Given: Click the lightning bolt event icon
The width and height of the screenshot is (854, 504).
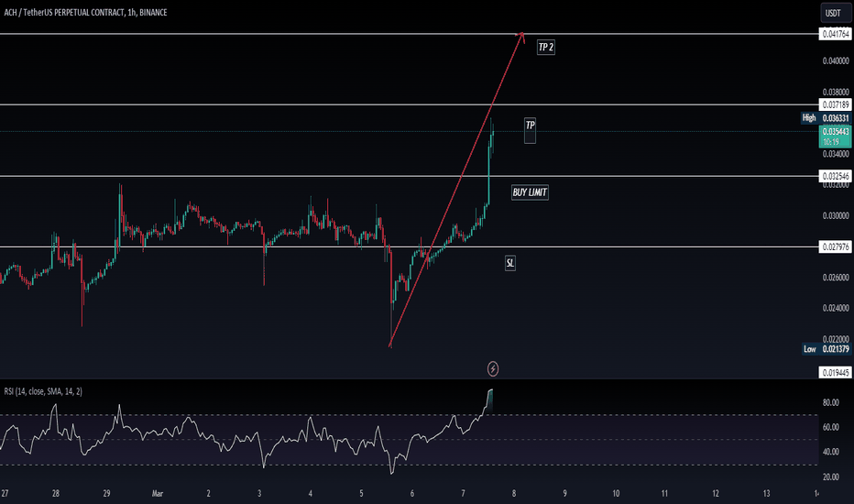Looking at the screenshot, I should point(492,369).
